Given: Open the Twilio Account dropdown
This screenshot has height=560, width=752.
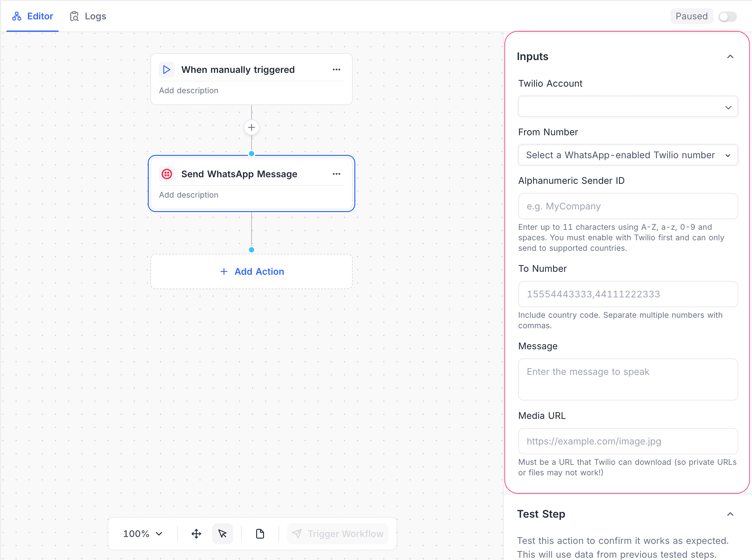Looking at the screenshot, I should pyautogui.click(x=628, y=106).
